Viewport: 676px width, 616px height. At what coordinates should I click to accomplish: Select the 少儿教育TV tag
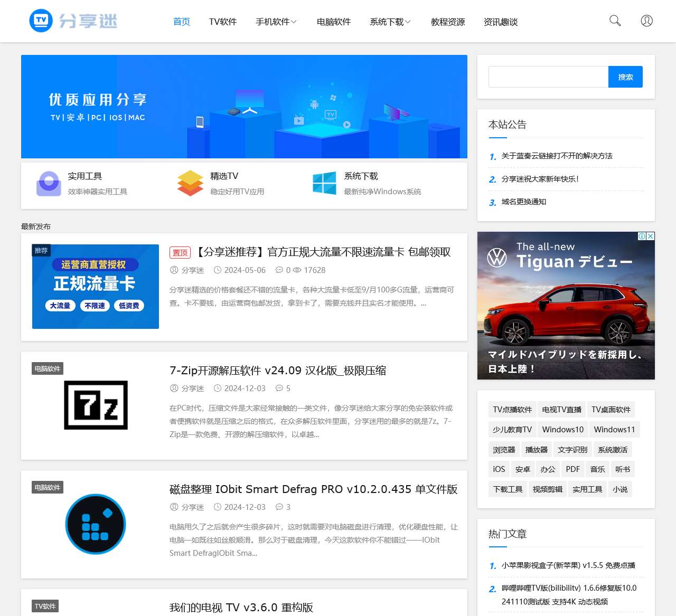coord(512,430)
